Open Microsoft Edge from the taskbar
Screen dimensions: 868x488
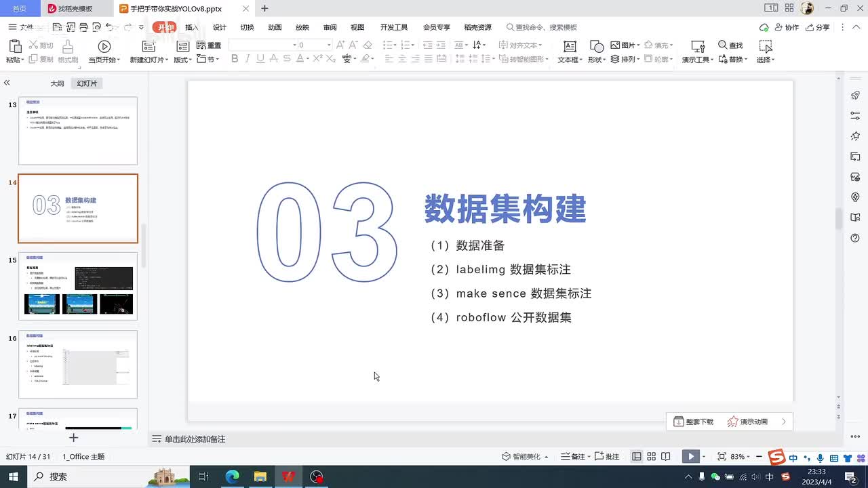click(232, 476)
